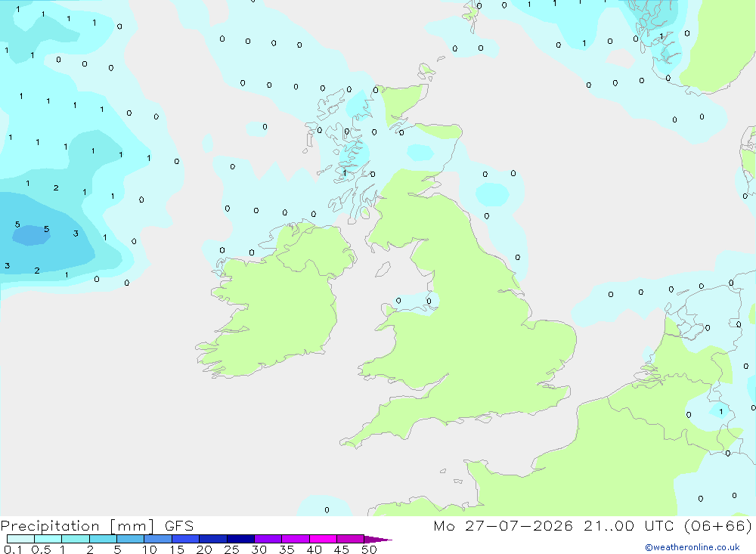The height and width of the screenshot is (554, 756).
Task: Click the 'GFS' model label
Action: (179, 526)
